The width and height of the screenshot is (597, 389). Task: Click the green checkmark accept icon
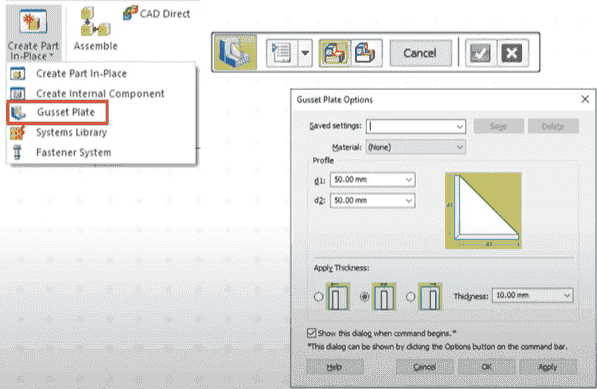(x=480, y=53)
